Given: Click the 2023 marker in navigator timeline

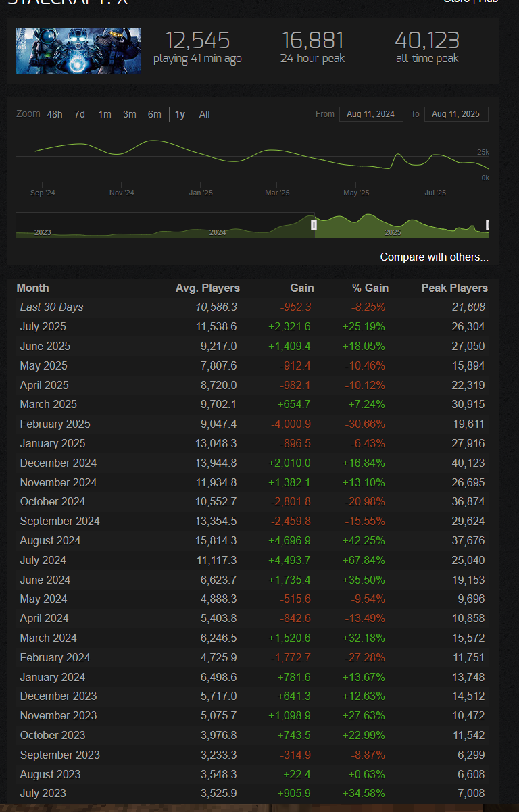Looking at the screenshot, I should pos(43,232).
